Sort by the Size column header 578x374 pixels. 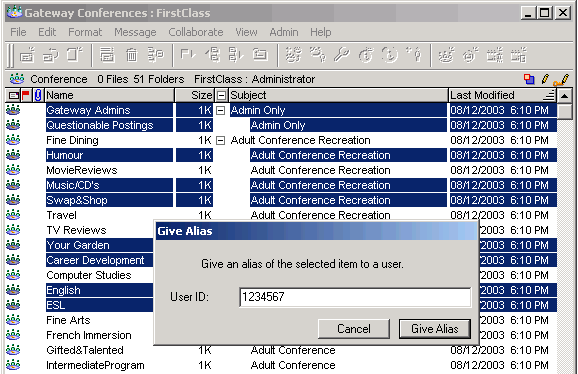pos(194,95)
